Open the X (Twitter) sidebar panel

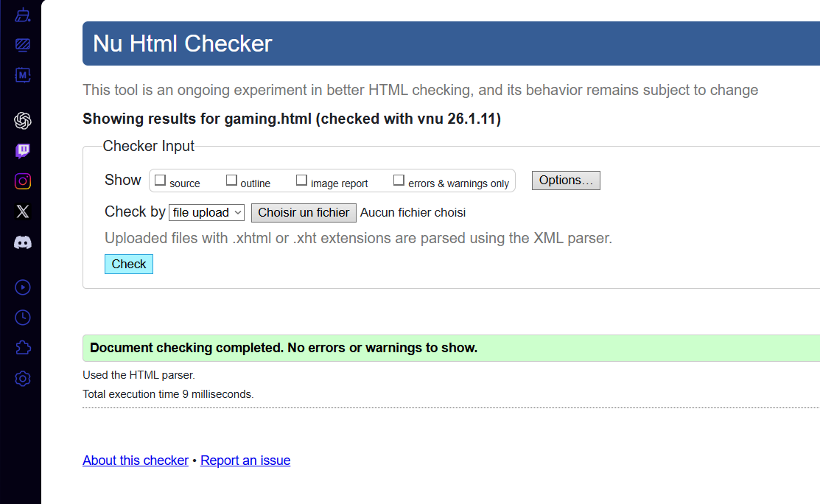[x=23, y=212]
